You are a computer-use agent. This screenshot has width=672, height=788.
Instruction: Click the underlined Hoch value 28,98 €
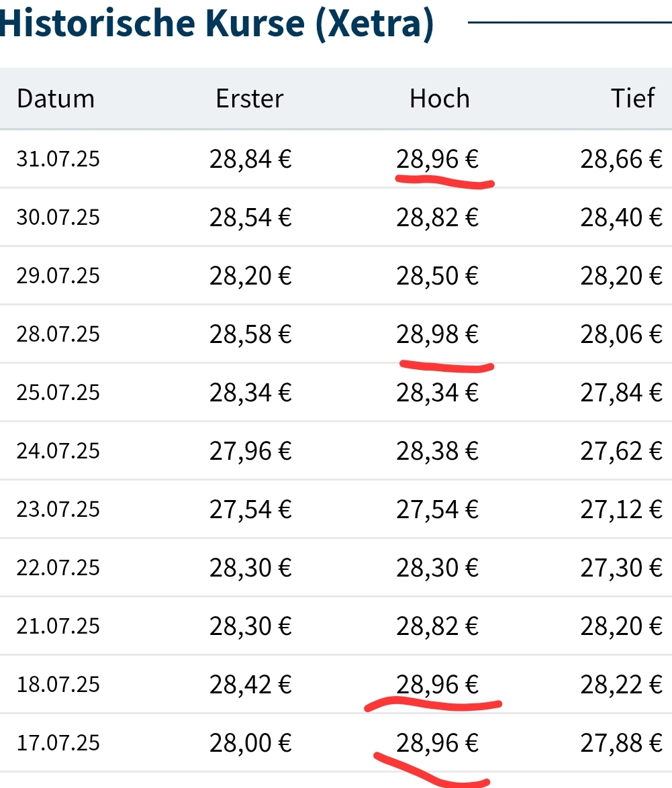[437, 334]
